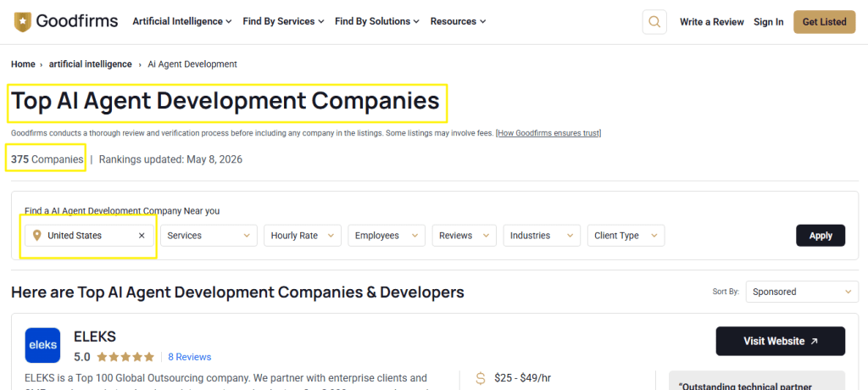868x390 pixels.
Task: Go to Sign In
Action: (768, 22)
